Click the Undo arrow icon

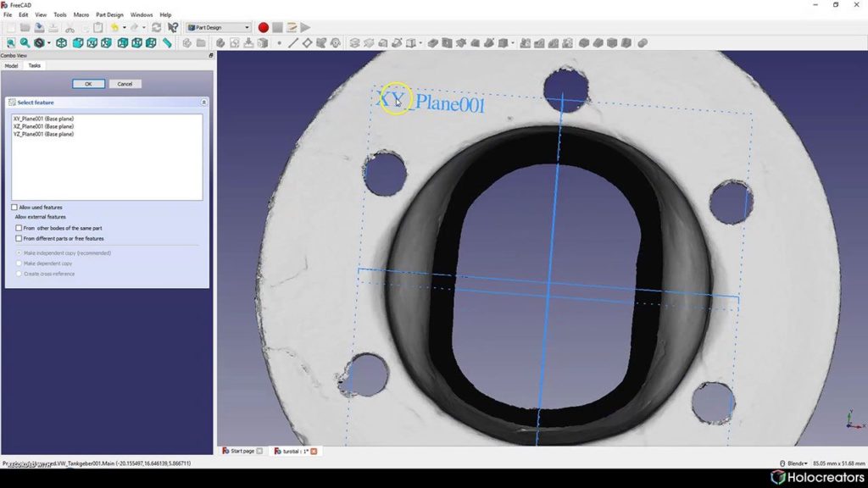point(114,28)
